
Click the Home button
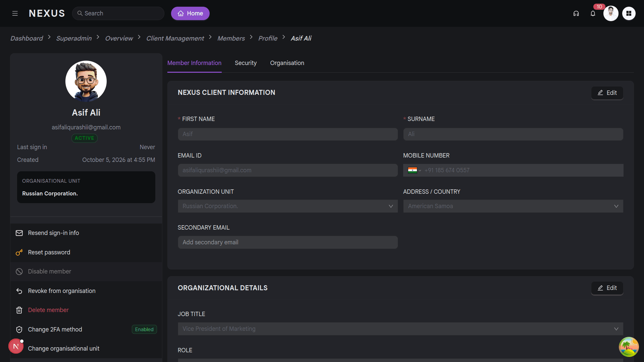190,13
